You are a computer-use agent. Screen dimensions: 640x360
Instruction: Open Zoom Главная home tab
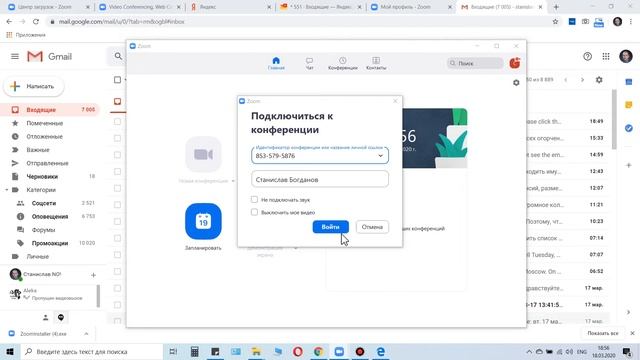276,63
